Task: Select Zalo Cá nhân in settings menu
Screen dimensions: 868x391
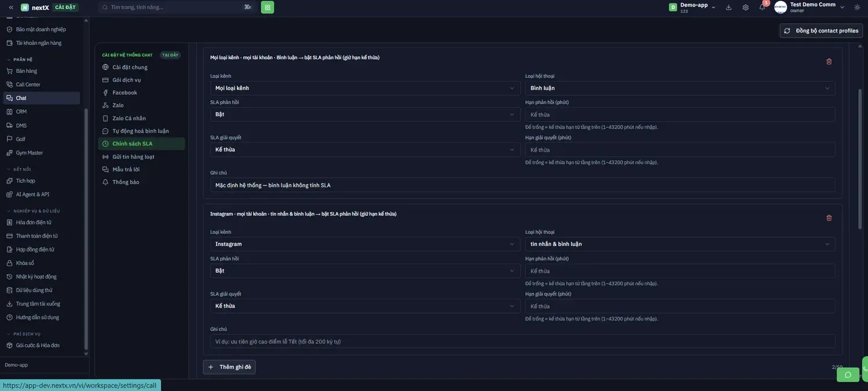Action: pyautogui.click(x=141, y=118)
